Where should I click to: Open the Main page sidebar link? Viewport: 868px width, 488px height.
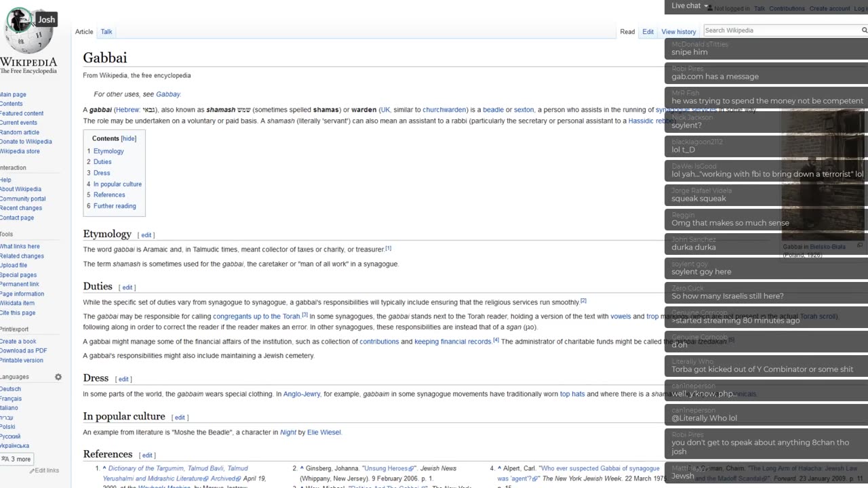point(13,95)
